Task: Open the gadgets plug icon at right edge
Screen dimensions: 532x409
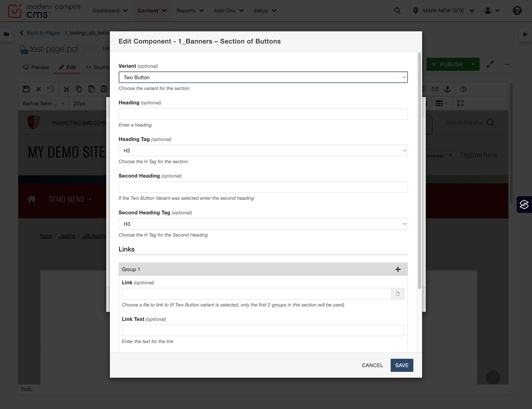Action: tap(525, 34)
